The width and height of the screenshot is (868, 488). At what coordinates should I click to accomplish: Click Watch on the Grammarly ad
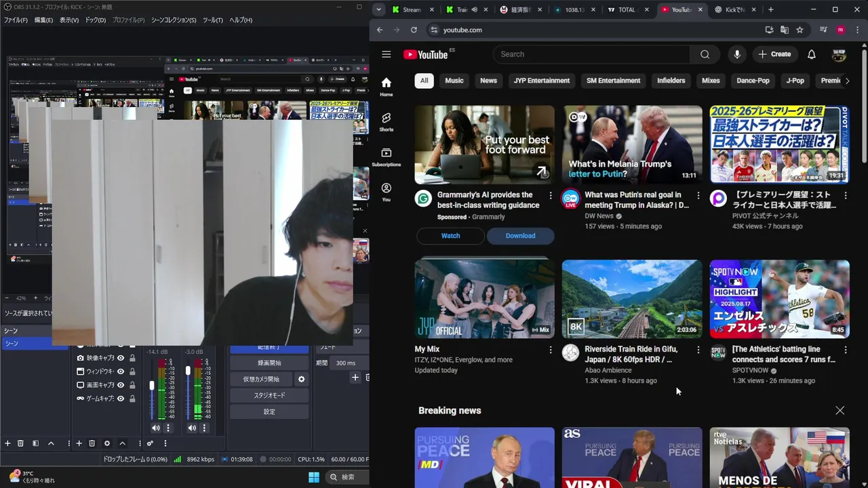pyautogui.click(x=450, y=236)
